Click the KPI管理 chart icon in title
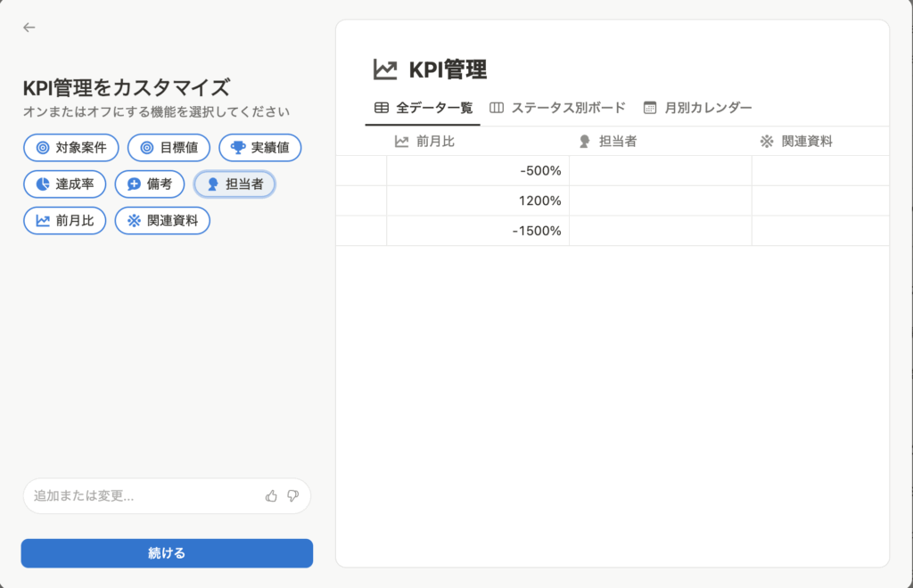 [x=385, y=69]
